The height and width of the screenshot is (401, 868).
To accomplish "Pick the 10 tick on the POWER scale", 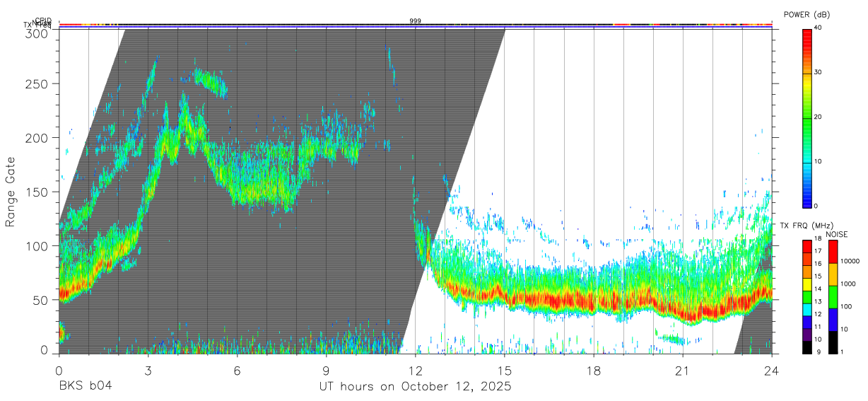I will [x=818, y=162].
